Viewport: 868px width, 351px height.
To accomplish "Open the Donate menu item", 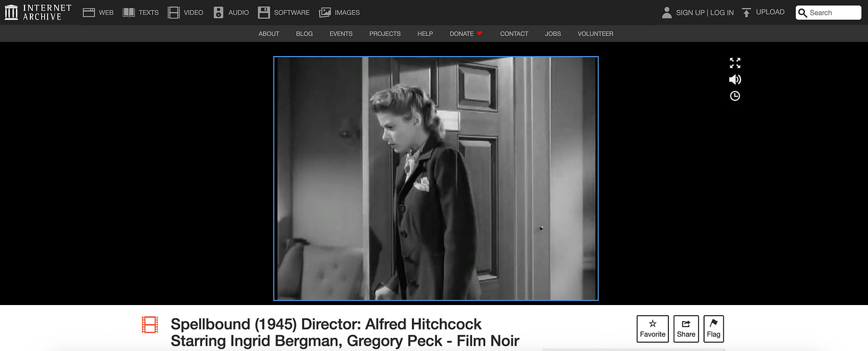I will pos(461,33).
